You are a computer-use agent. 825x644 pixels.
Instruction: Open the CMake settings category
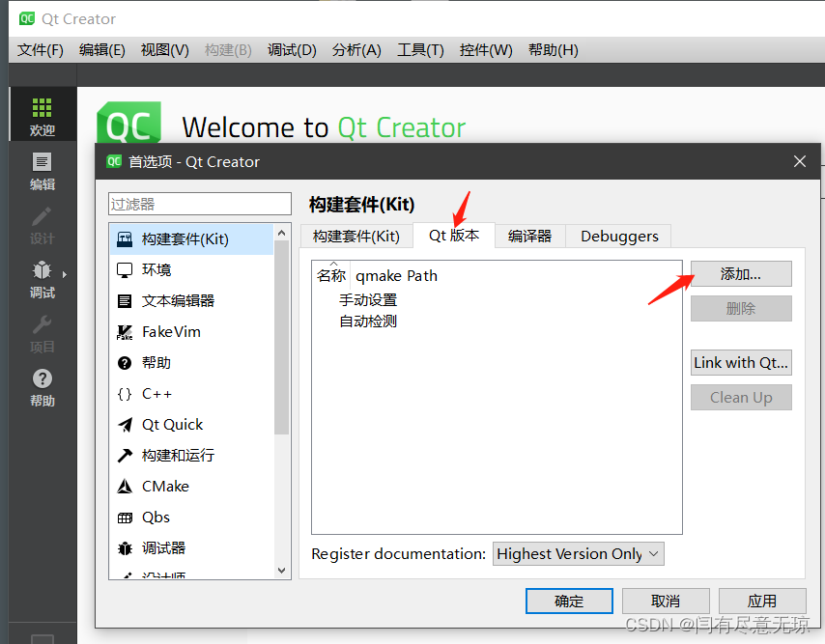point(164,486)
